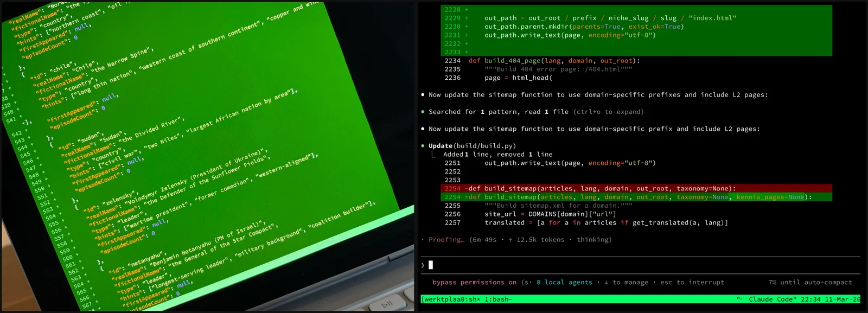Click the 'thinking)' status word

coord(594,239)
